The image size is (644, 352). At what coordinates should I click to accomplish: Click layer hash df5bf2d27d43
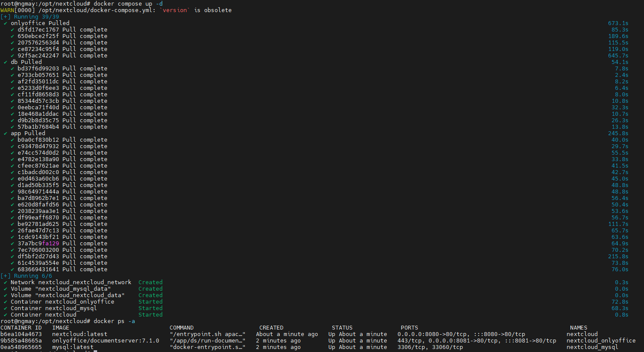click(38, 256)
